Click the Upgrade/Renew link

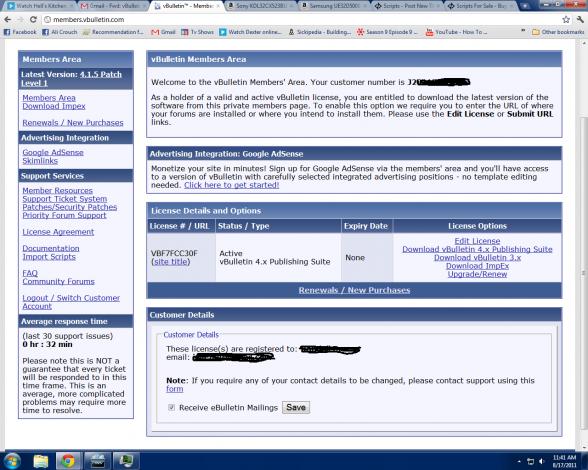pos(477,274)
